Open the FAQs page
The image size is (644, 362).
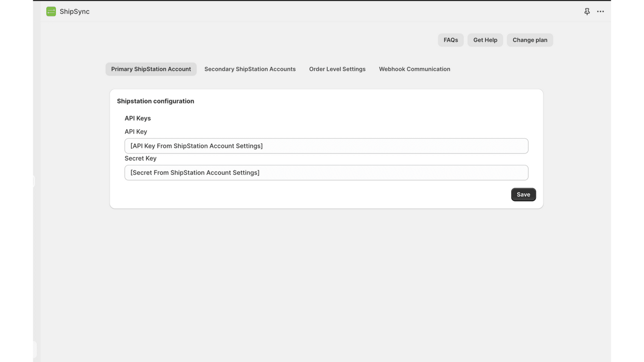451,40
